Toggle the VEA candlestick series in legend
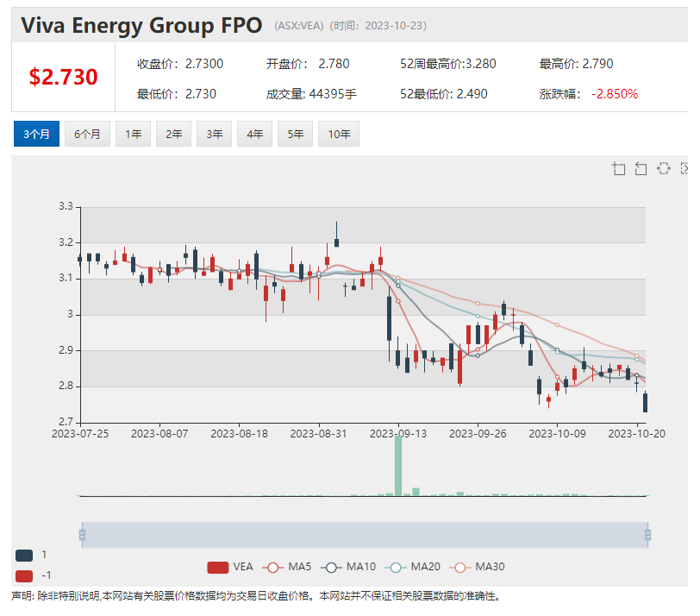This screenshot has height=616, width=700. pos(230,567)
